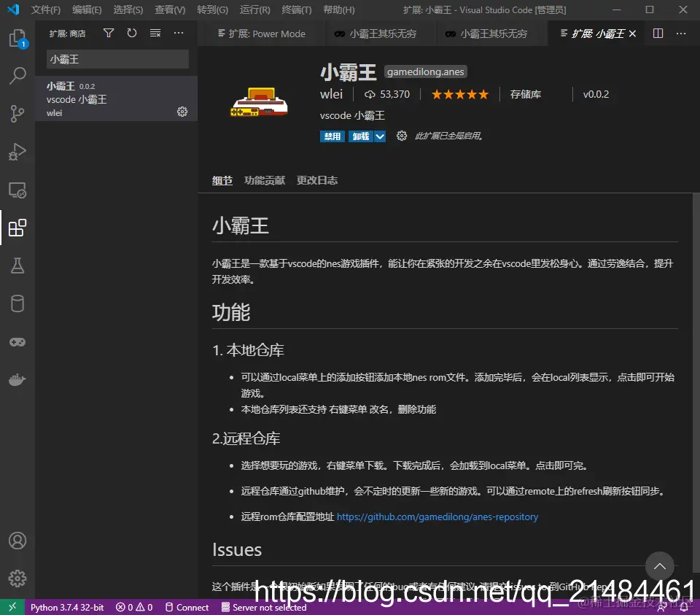Open the Run and Debug view

17,151
